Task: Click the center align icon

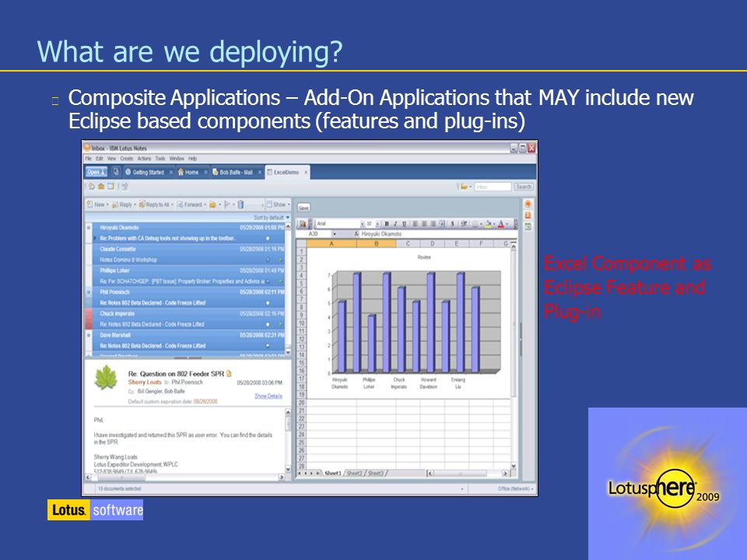Action: 424,224
